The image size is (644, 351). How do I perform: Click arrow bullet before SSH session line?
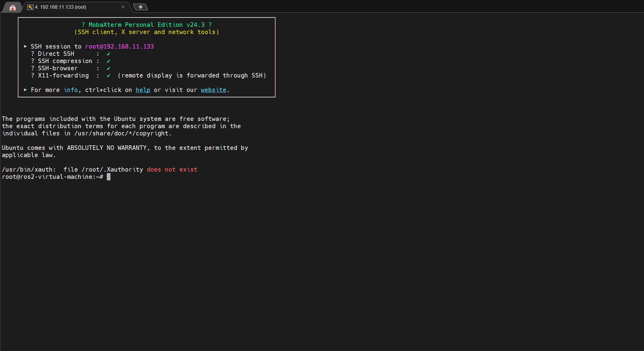[25, 46]
